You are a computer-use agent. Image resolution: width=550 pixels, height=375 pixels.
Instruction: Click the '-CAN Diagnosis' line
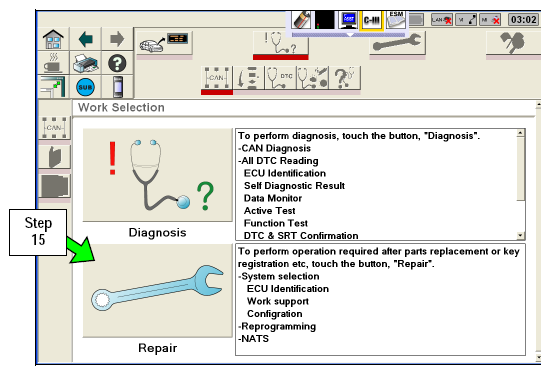point(274,148)
